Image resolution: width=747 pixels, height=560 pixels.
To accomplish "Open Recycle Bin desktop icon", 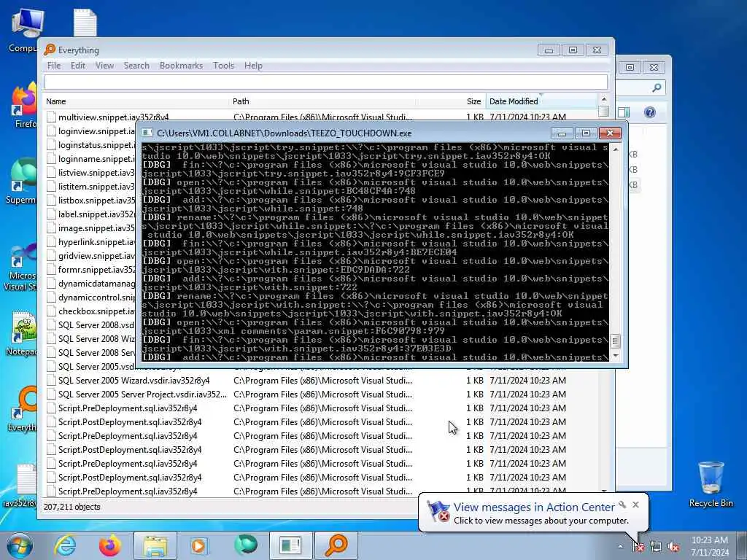I will (x=711, y=484).
